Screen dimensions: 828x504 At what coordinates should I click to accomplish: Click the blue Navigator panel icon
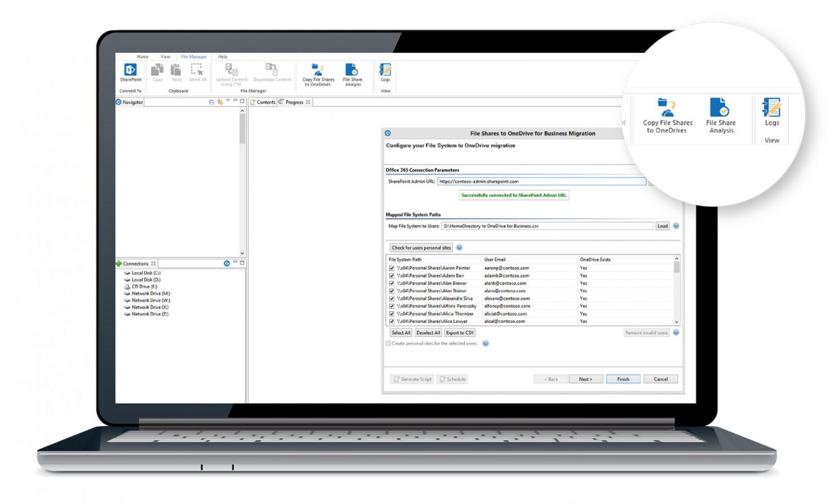click(x=119, y=102)
